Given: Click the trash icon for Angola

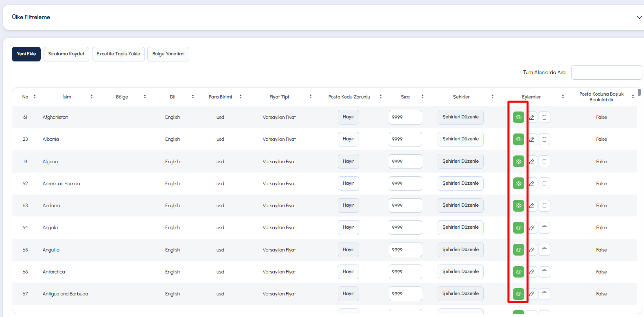Looking at the screenshot, I should click(545, 227).
